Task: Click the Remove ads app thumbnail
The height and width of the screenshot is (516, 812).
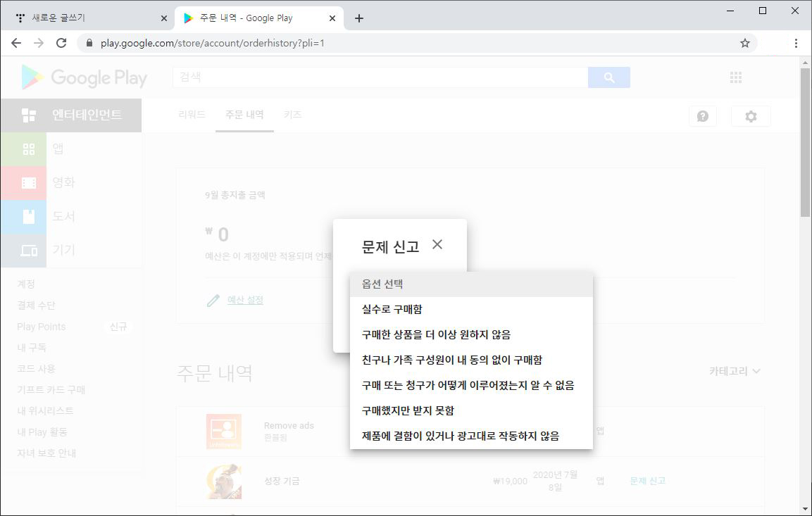Action: point(224,431)
